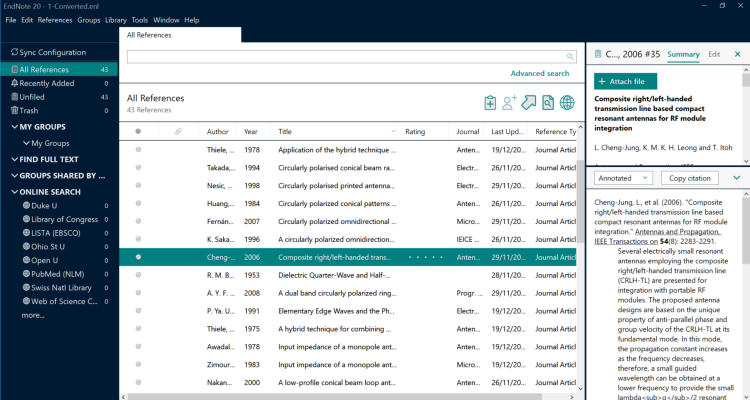Click Swiss Natl Library globe icon

click(x=26, y=288)
